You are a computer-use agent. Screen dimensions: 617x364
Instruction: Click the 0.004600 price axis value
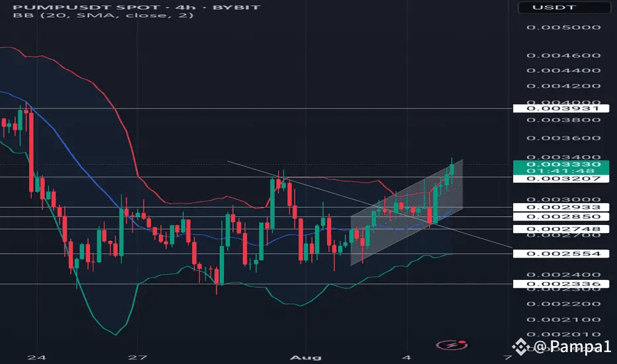coord(563,56)
